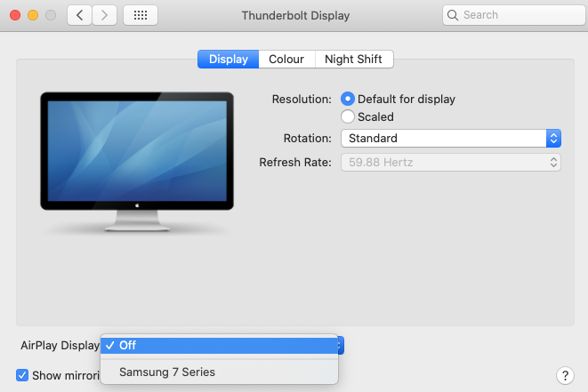Choose Samsung 7 Series AirPlay display
Screen dimensions: 588x392
(x=220, y=372)
